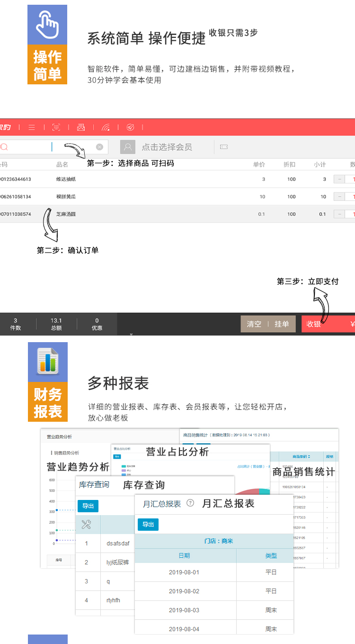
Task: Open the mail message icon in toolbar
Action: (x=81, y=127)
